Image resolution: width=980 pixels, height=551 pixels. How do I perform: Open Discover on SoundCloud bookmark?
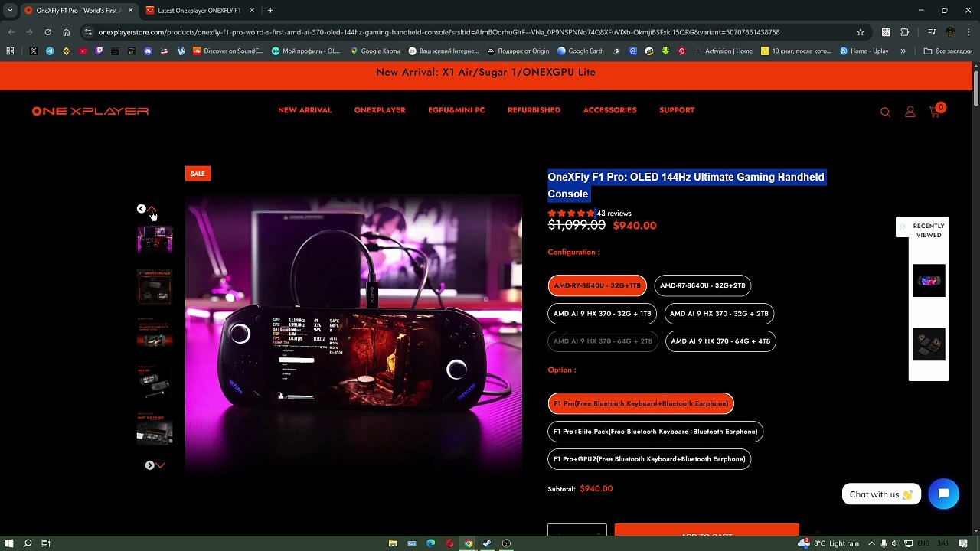[x=228, y=51]
